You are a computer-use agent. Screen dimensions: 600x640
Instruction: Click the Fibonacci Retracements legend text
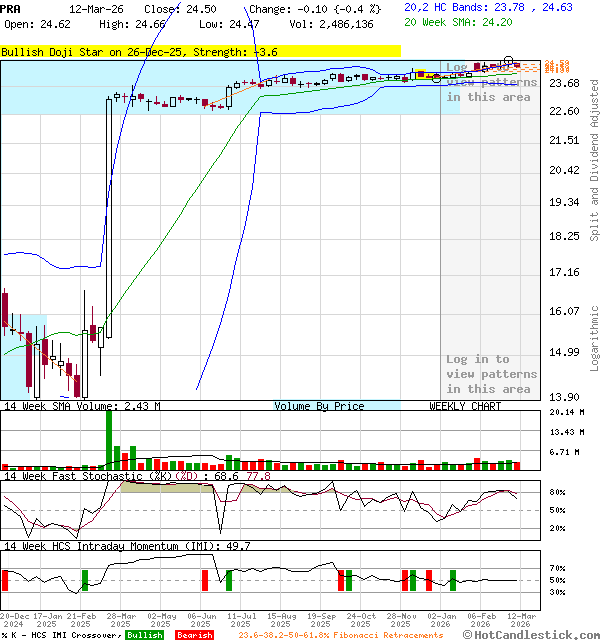pyautogui.click(x=340, y=635)
